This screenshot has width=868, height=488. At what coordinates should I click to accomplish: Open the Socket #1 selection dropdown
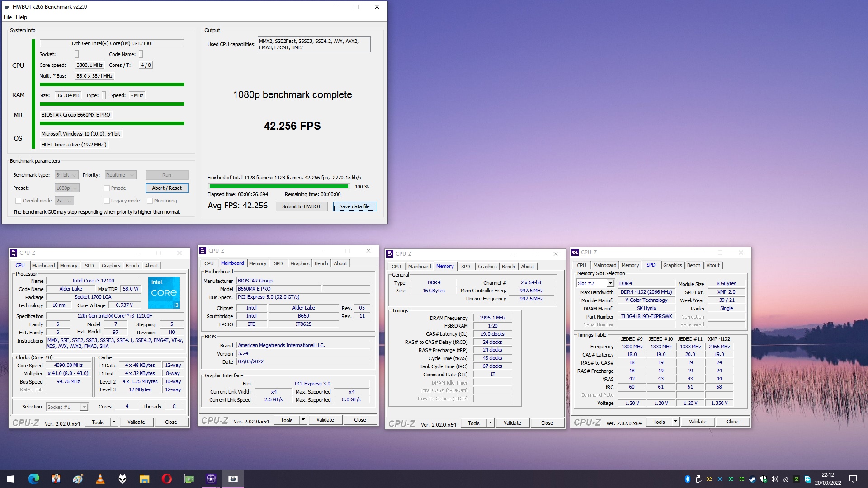click(x=67, y=407)
